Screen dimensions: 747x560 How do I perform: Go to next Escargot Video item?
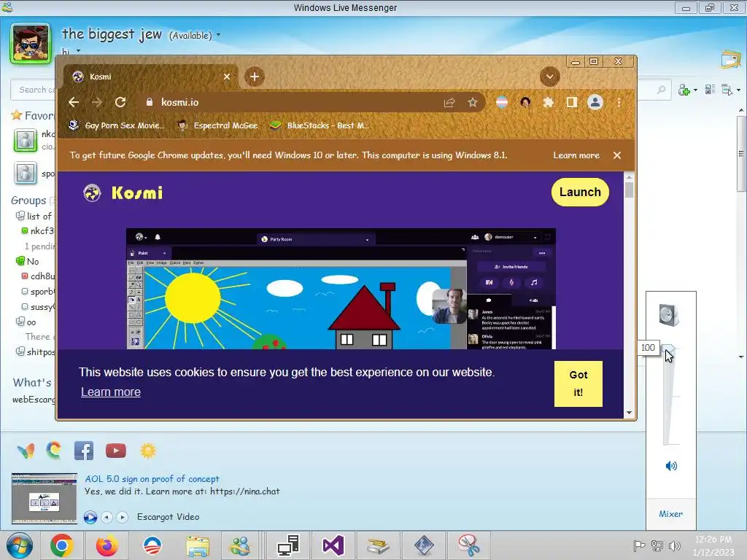tap(123, 517)
